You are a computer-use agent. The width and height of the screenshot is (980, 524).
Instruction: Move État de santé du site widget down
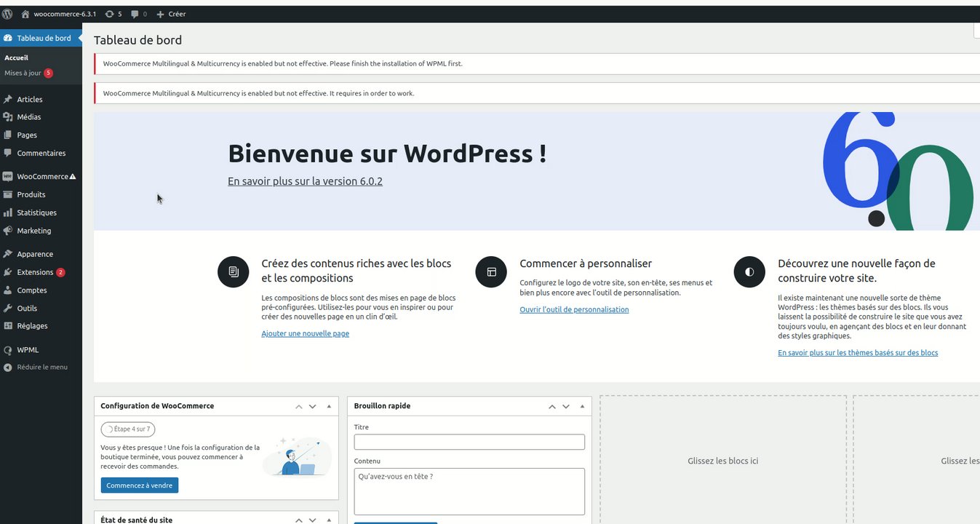click(313, 520)
